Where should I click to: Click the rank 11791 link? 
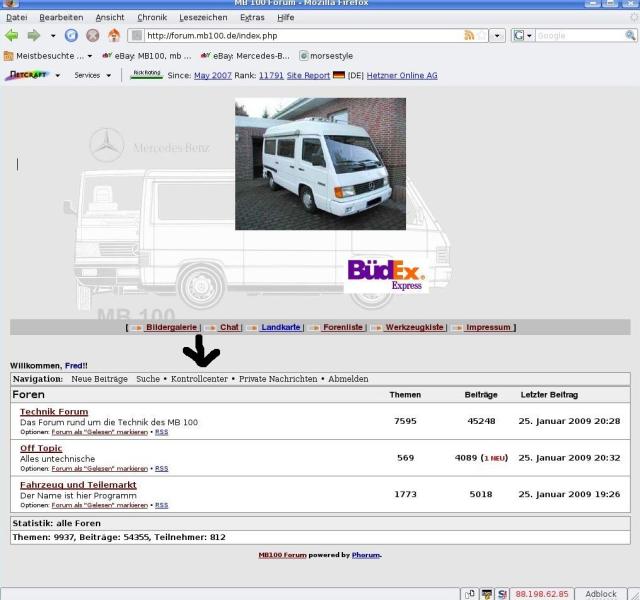[271, 76]
